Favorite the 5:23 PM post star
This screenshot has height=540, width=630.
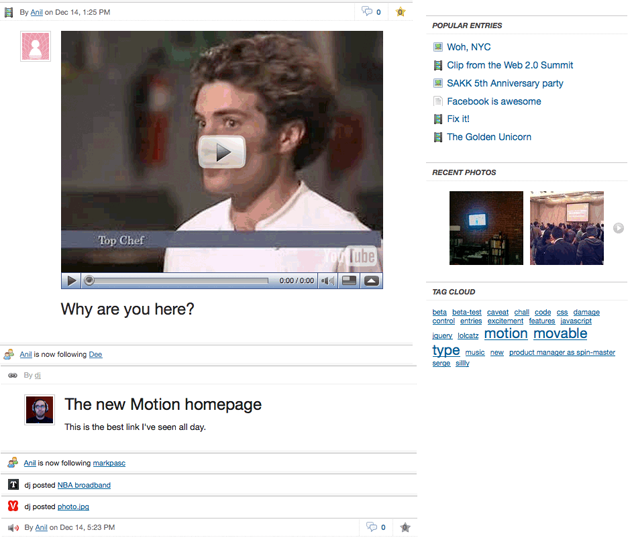(405, 527)
